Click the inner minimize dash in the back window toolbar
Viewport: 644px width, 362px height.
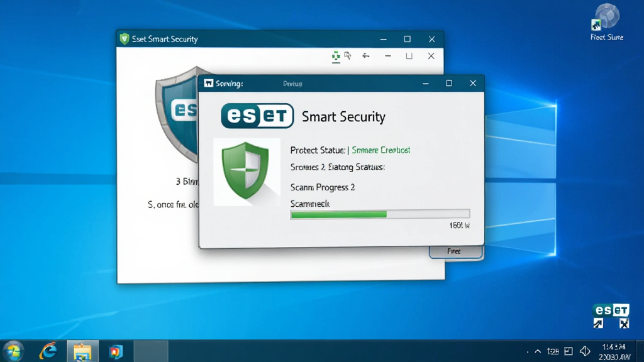pyautogui.click(x=387, y=56)
